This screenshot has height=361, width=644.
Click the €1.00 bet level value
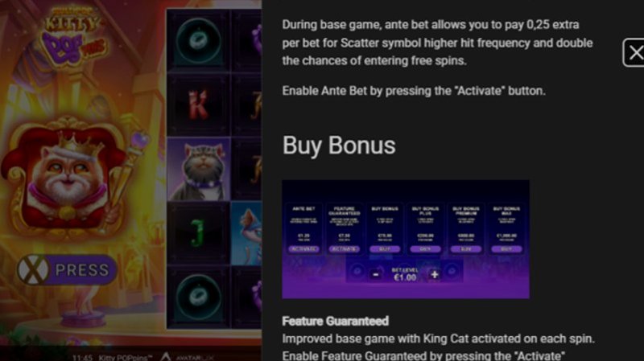click(405, 277)
